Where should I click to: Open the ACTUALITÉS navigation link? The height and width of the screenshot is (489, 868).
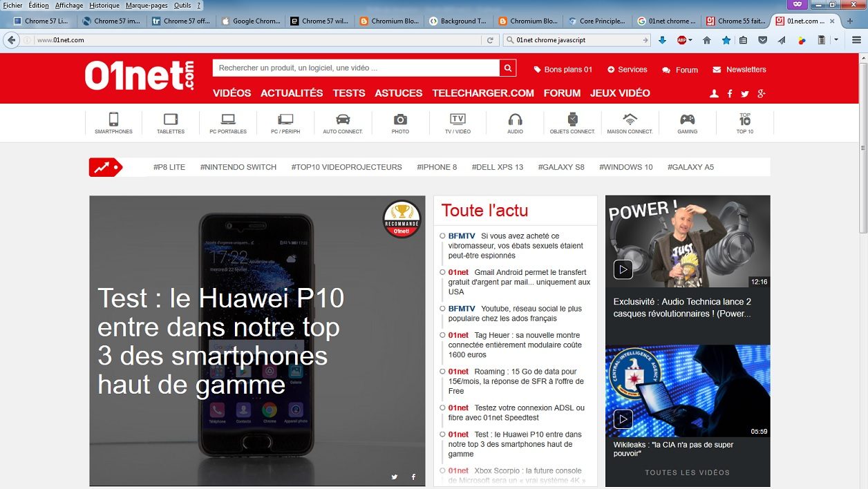coord(292,93)
